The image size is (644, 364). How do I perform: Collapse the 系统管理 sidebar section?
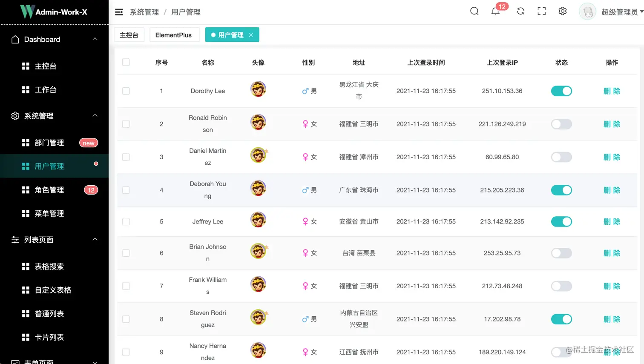[95, 115]
